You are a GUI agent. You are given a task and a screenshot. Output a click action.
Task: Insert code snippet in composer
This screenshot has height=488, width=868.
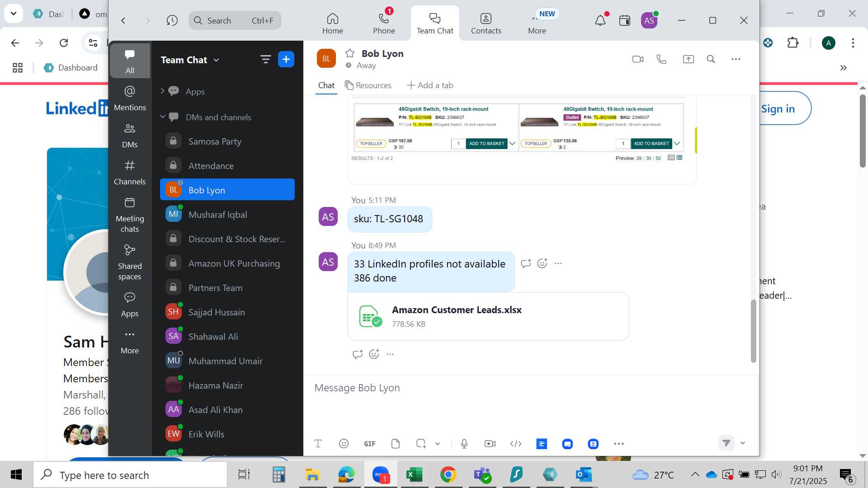click(515, 444)
